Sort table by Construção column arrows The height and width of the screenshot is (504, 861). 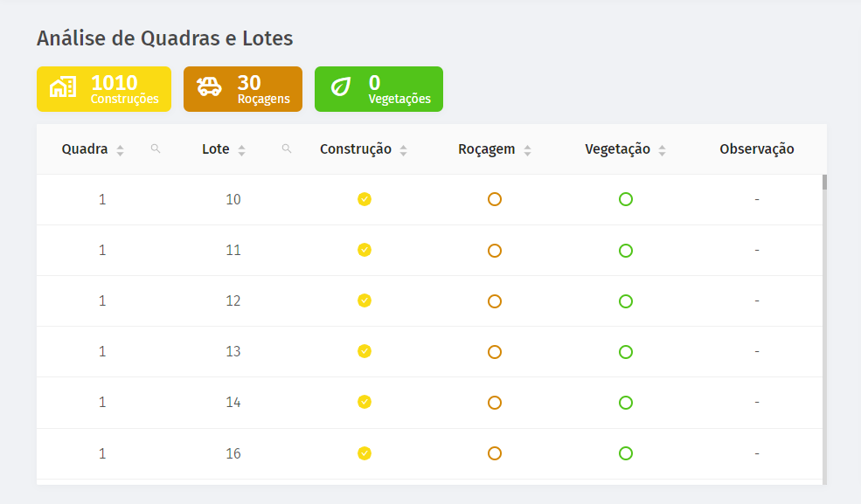[404, 150]
